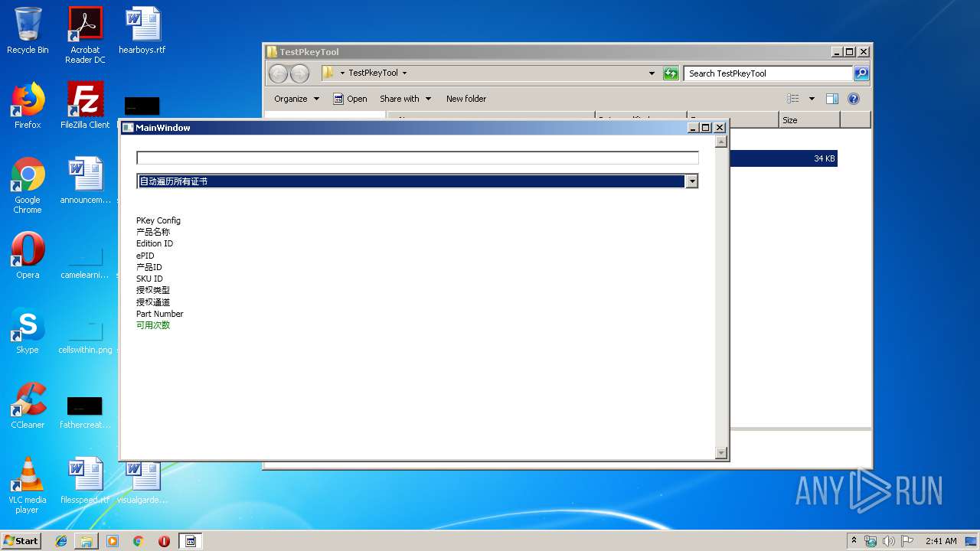The height and width of the screenshot is (551, 980).
Task: Click the Explorer search magnifier icon
Action: [861, 73]
